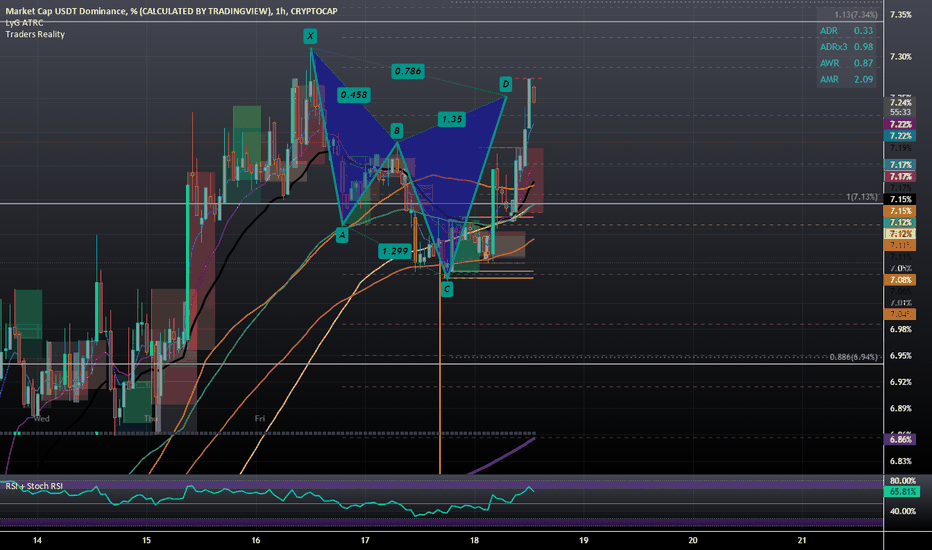The image size is (932, 550).
Task: Click the ADRx3 0.98 row in the stats table
Action: (x=846, y=47)
